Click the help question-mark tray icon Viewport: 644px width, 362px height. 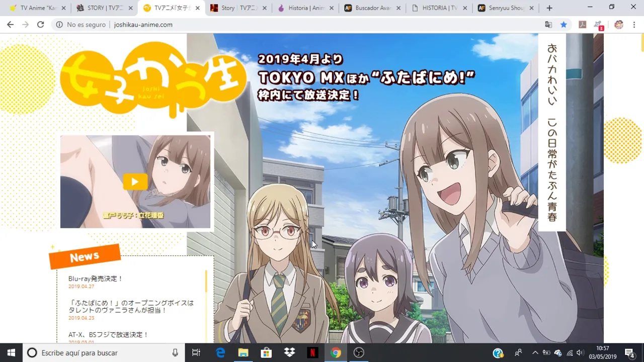coord(498,353)
